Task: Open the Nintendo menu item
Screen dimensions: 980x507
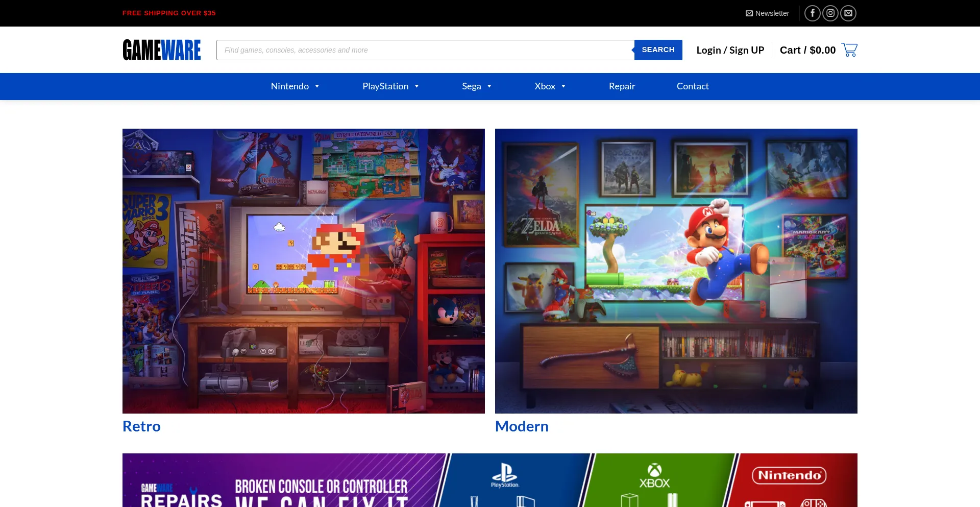Action: point(290,86)
